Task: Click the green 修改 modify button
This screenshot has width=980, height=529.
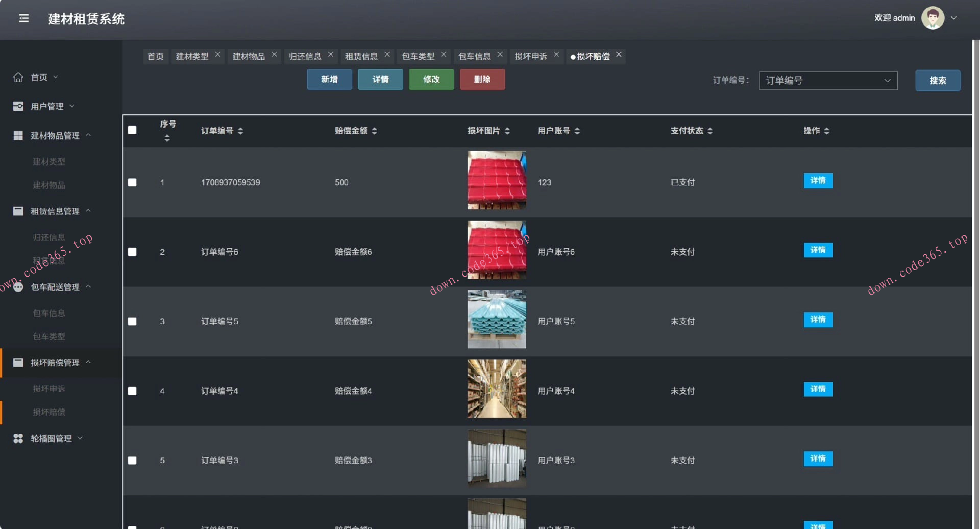Action: pos(431,79)
